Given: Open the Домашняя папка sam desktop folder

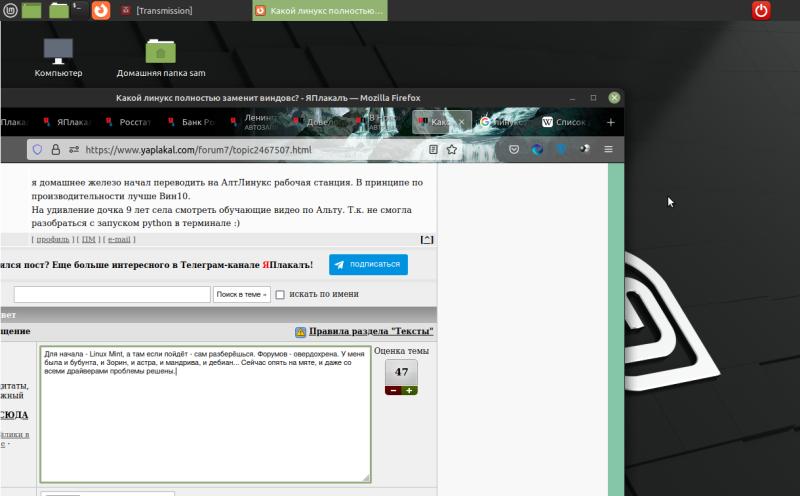Looking at the screenshot, I should click(161, 58).
